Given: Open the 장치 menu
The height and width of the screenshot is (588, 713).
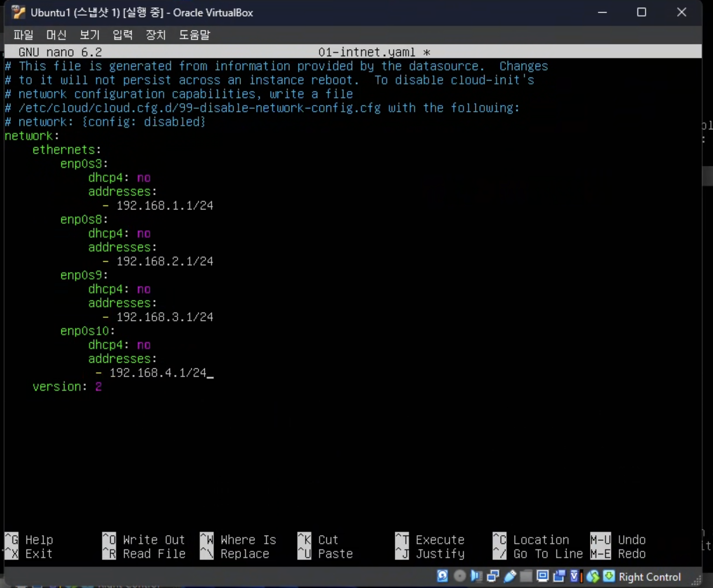Looking at the screenshot, I should click(156, 35).
